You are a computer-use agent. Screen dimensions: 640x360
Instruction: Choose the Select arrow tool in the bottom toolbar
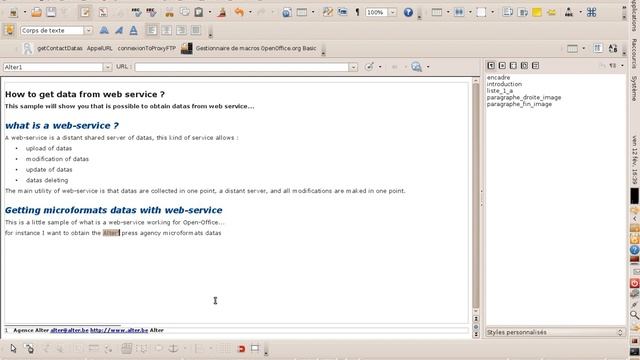click(13, 349)
